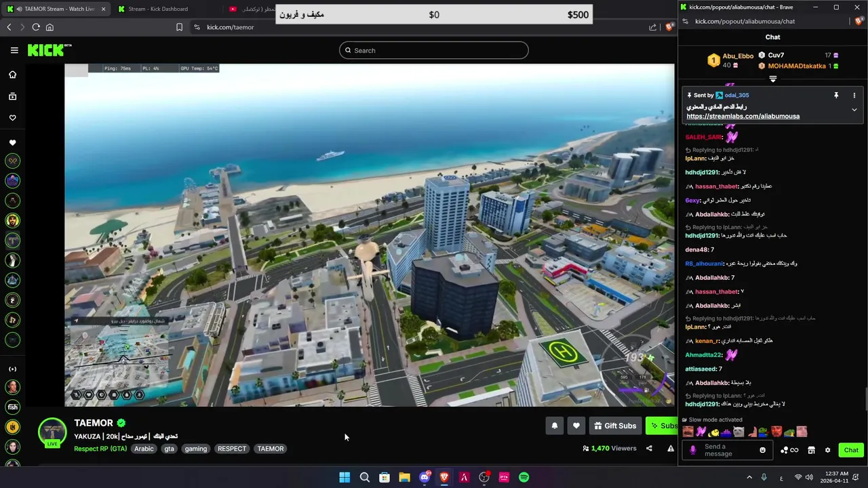
Task: Open Following heart outline in sidebar
Action: tap(12, 118)
